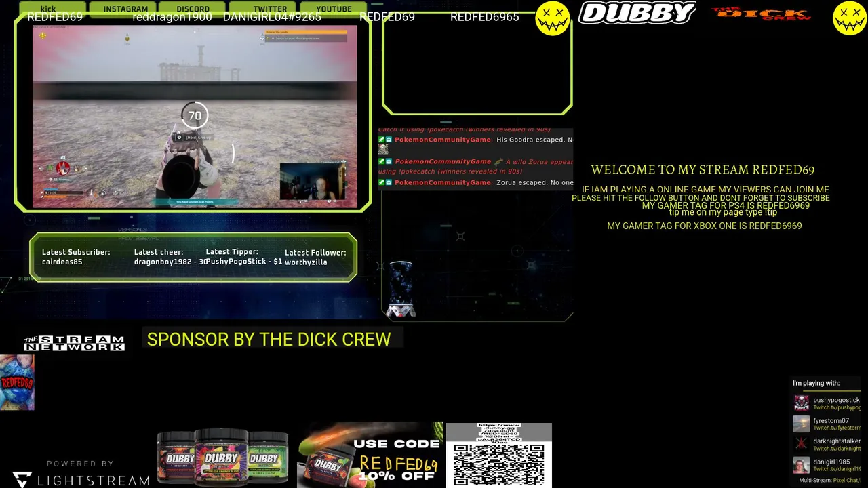Click the circular 70 countdown indicator
Image resolution: width=868 pixels, height=488 pixels.
click(195, 116)
